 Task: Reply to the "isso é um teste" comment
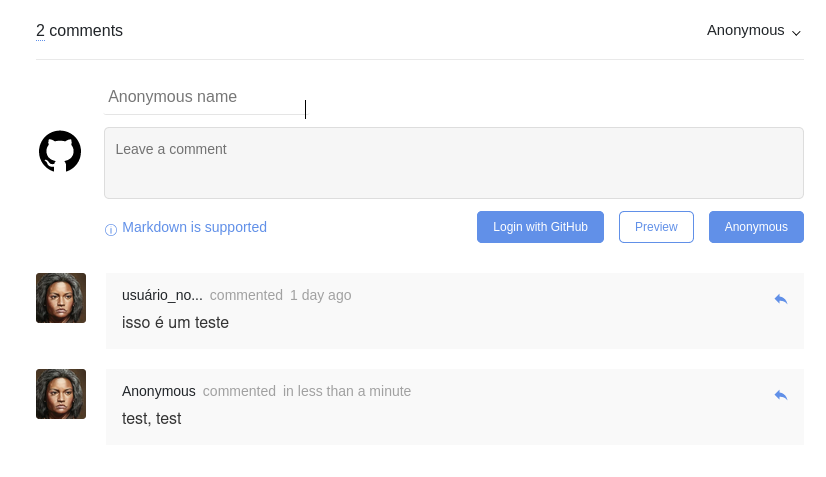[x=781, y=299]
